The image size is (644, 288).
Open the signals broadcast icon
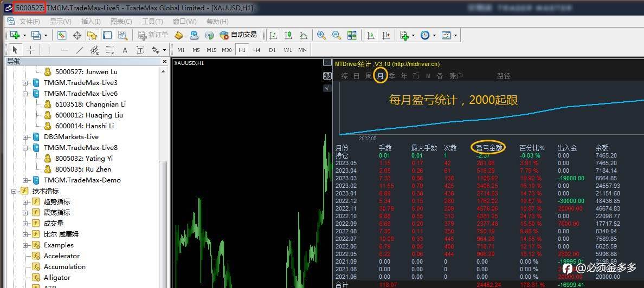point(209,35)
